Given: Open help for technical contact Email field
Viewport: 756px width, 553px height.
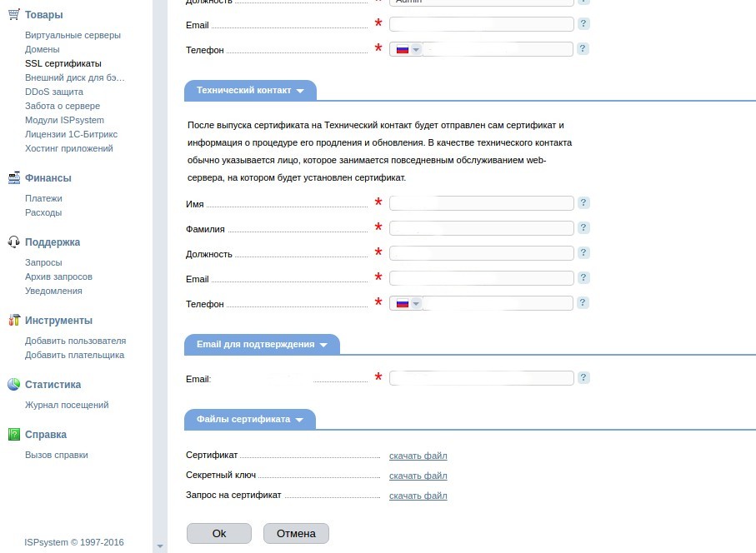Looking at the screenshot, I should pos(583,278).
